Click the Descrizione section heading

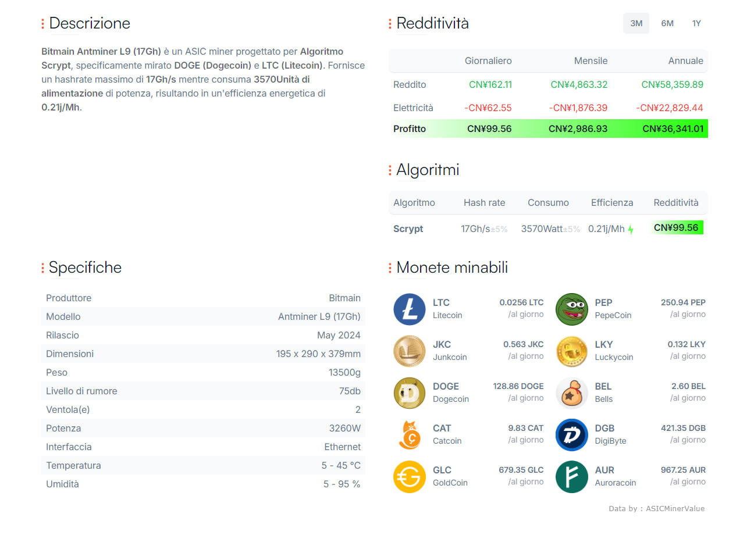(90, 23)
